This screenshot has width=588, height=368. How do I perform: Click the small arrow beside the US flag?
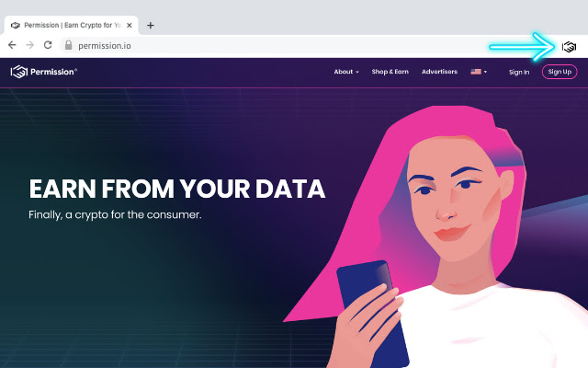pos(485,72)
